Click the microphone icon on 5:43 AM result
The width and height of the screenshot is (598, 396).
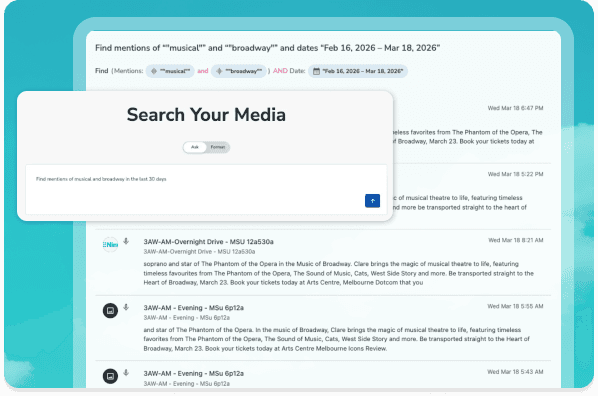point(126,373)
